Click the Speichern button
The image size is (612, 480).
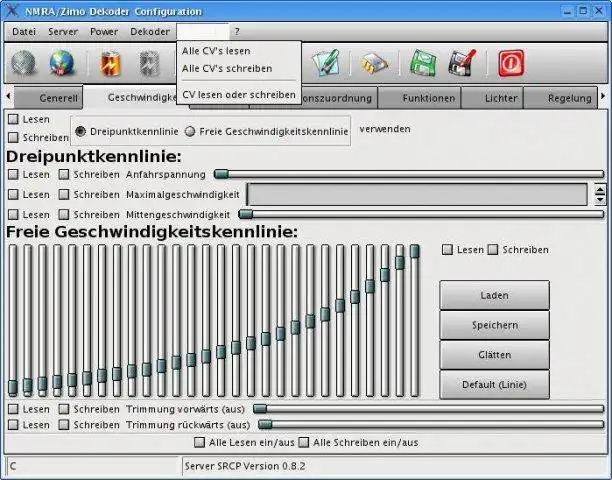pyautogui.click(x=495, y=325)
